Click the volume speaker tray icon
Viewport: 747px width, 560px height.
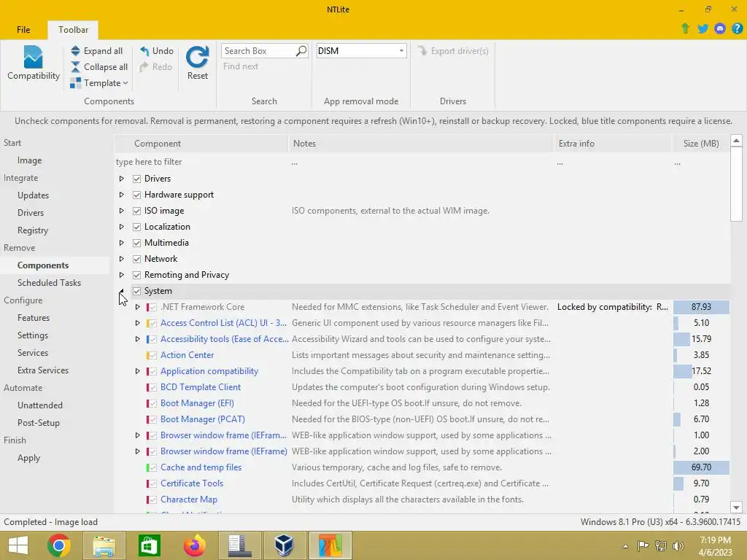click(678, 545)
